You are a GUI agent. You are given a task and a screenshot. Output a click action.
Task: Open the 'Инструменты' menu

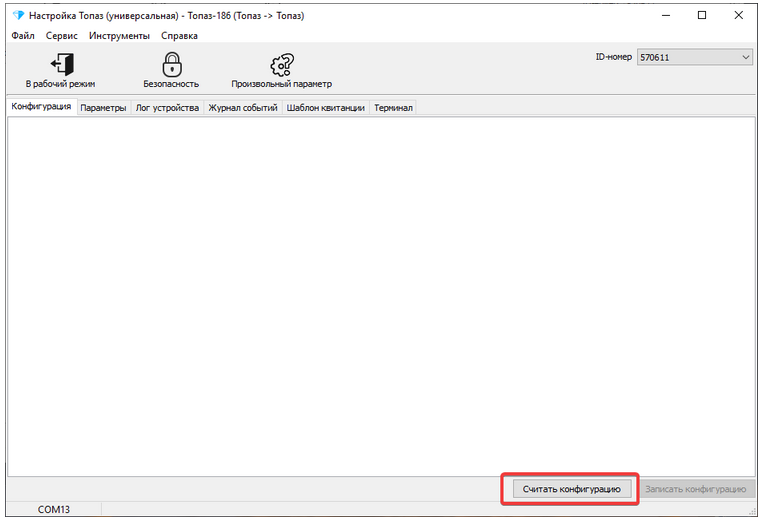[x=119, y=35]
